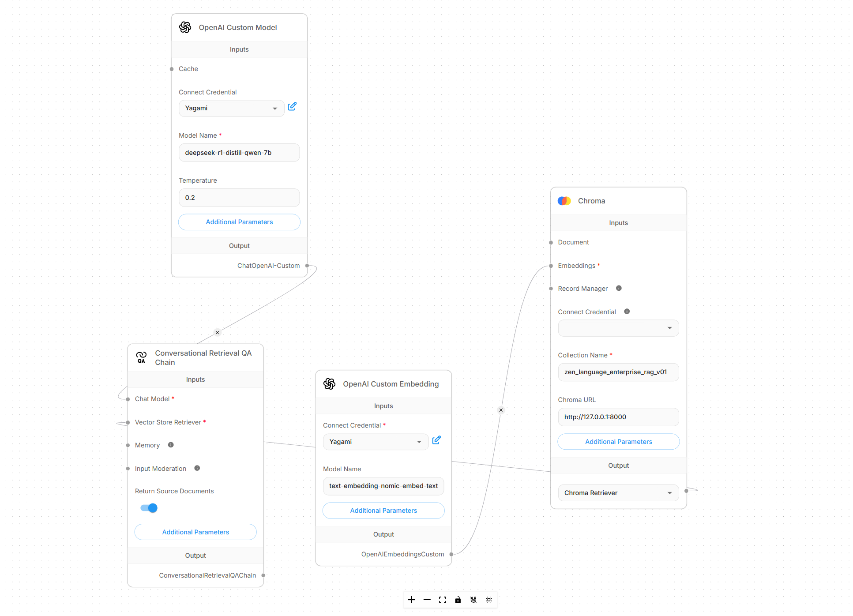Screen dimensions: 853x616
Task: Delete the edge from embeddings output to Chroma
Action: (x=501, y=410)
